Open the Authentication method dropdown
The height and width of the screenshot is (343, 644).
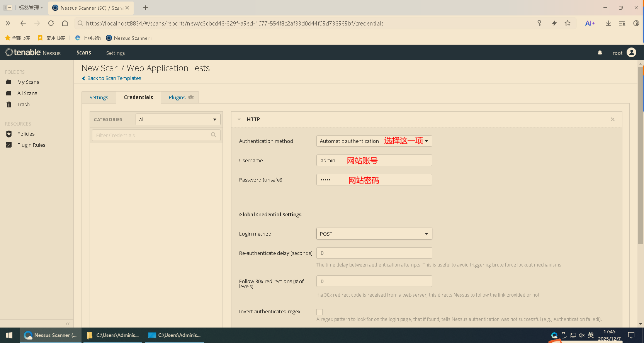point(374,141)
